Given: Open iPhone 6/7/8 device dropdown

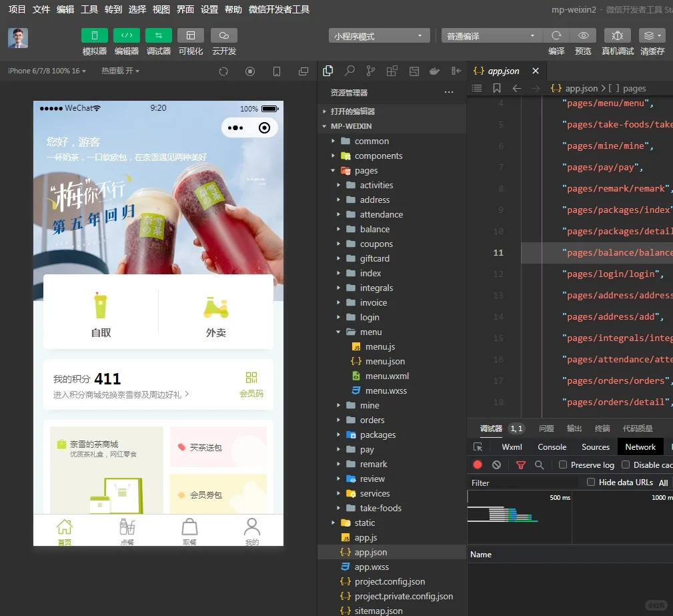Looking at the screenshot, I should 47,71.
